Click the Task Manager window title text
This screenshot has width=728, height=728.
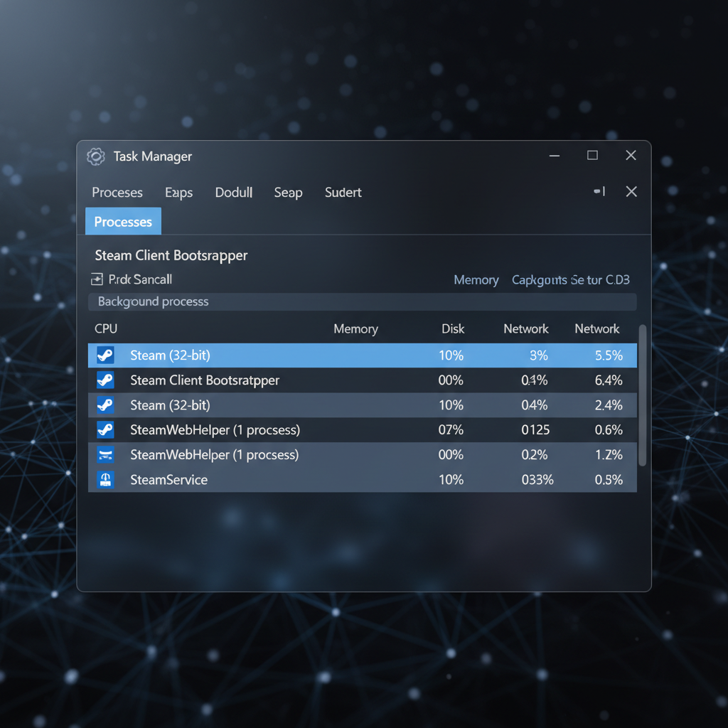[x=153, y=156]
